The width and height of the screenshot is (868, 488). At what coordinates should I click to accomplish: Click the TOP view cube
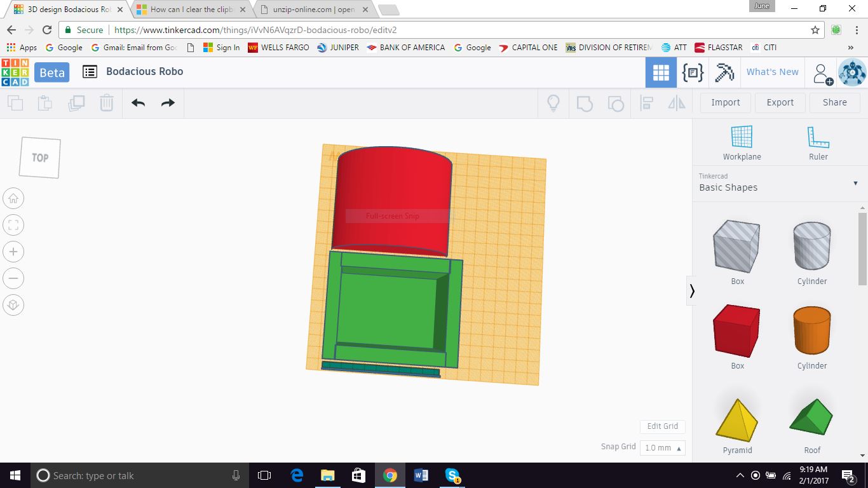coord(40,158)
